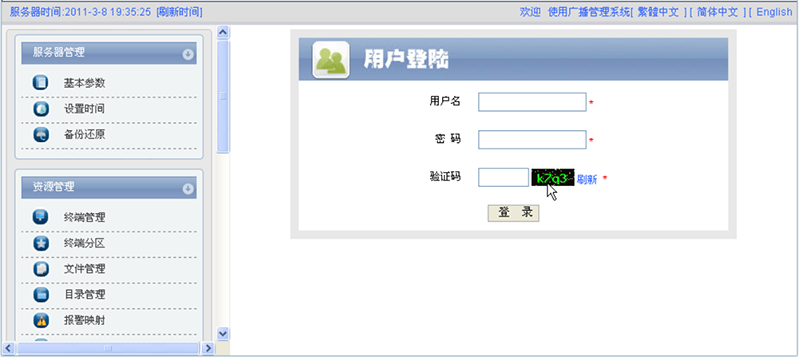Viewport: 800px width, 360px height.
Task: Focus the 用户名 input field
Action: point(532,102)
